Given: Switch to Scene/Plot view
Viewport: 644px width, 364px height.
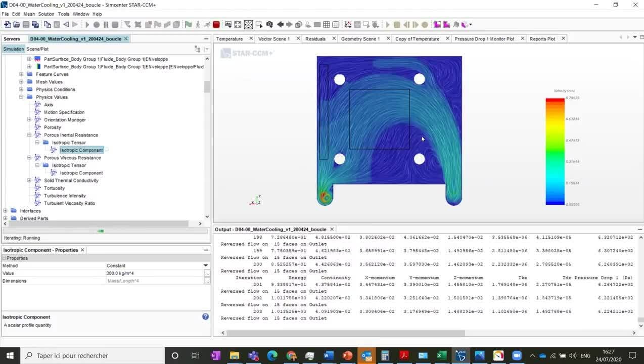Looking at the screenshot, I should point(37,49).
